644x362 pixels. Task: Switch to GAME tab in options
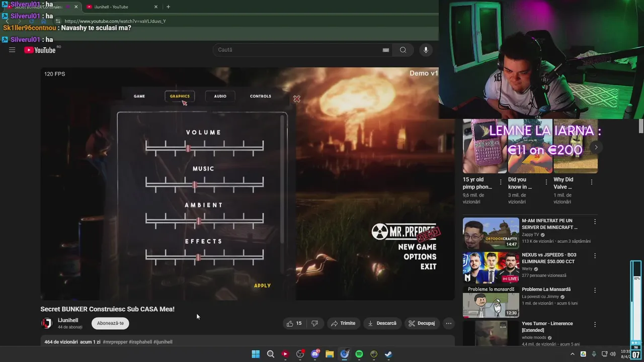click(x=139, y=96)
